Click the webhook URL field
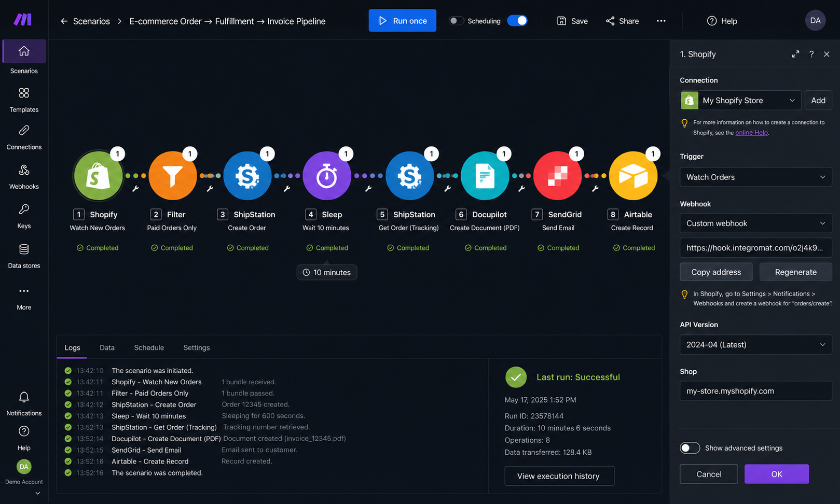The height and width of the screenshot is (504, 840). 755,248
